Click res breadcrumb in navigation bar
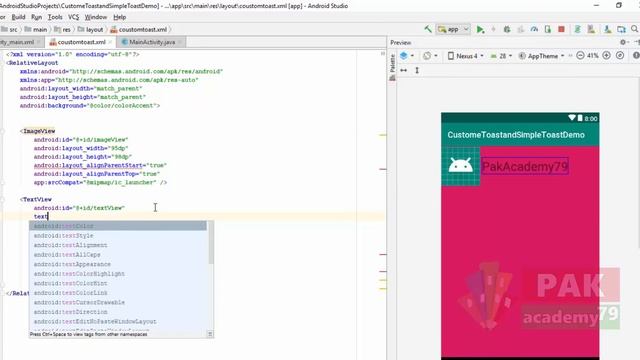 62,29
